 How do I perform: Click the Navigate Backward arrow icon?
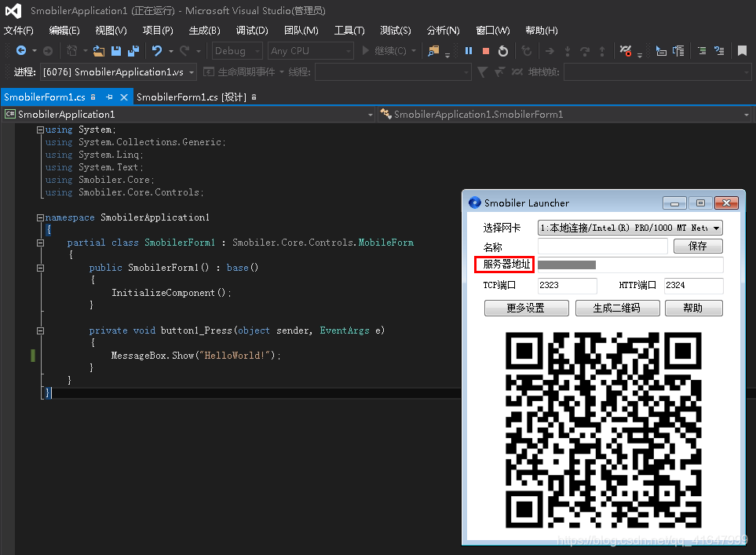(x=21, y=51)
